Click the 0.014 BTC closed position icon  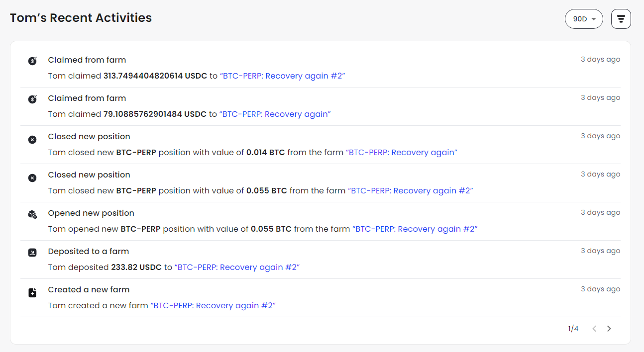coord(32,140)
